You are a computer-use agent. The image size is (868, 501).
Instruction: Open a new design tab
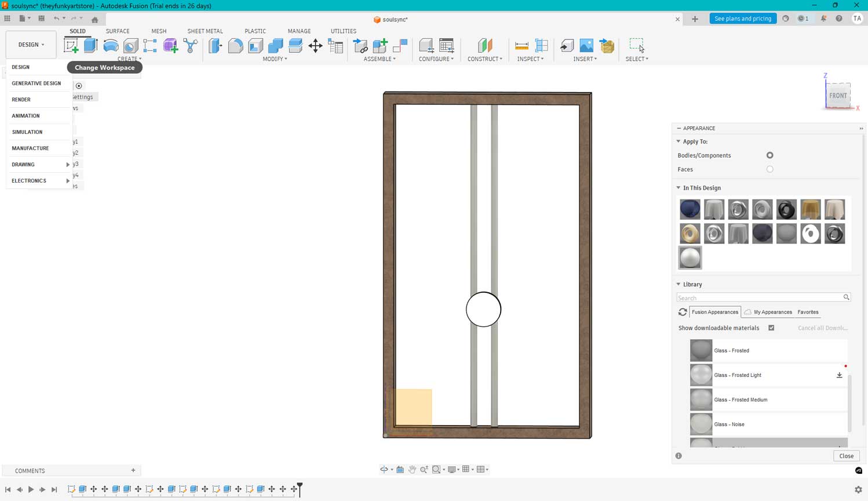click(x=695, y=19)
